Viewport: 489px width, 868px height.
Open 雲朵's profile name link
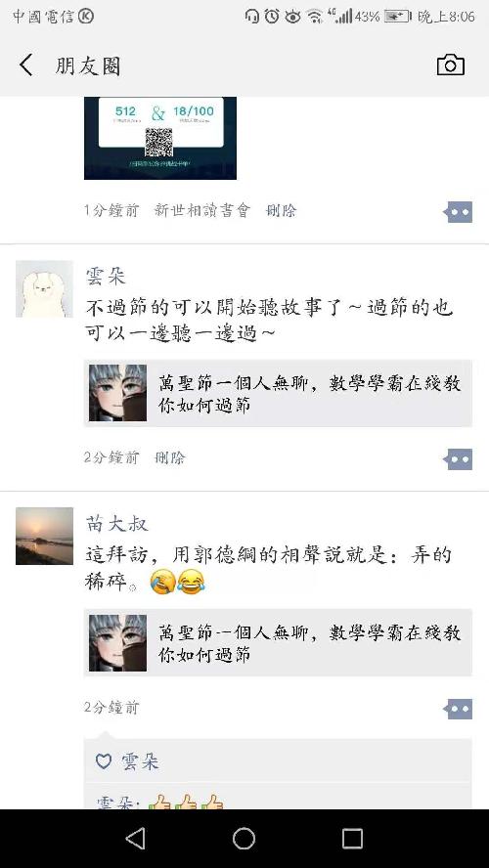click(106, 276)
